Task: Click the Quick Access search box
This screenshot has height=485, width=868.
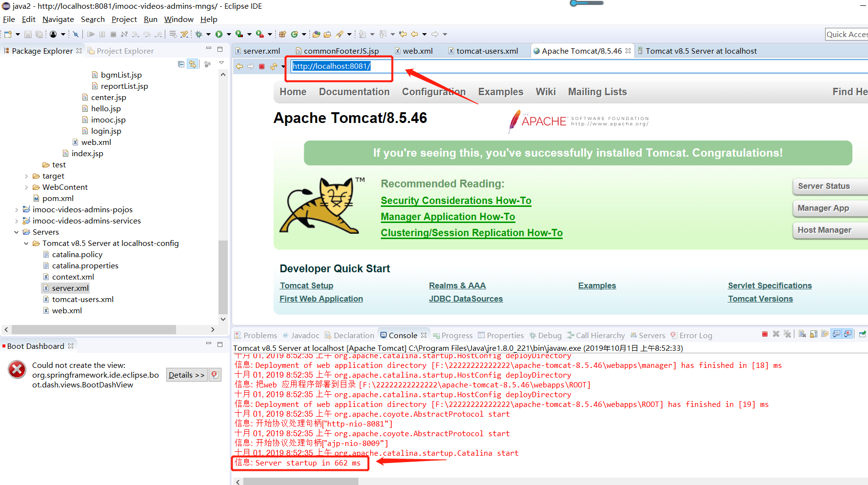Action: [x=846, y=34]
